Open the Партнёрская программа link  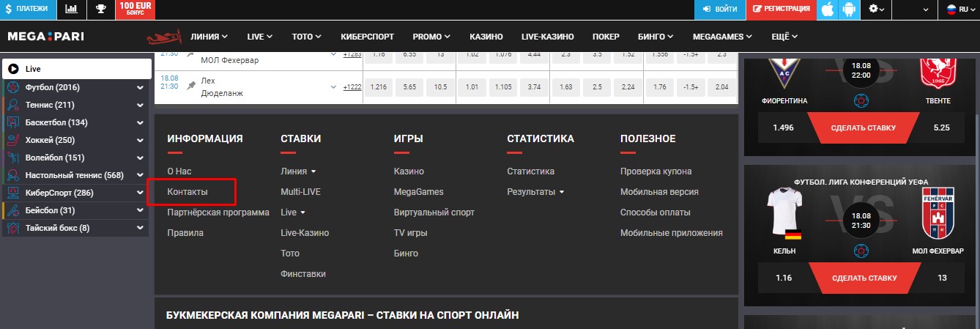coord(218,212)
